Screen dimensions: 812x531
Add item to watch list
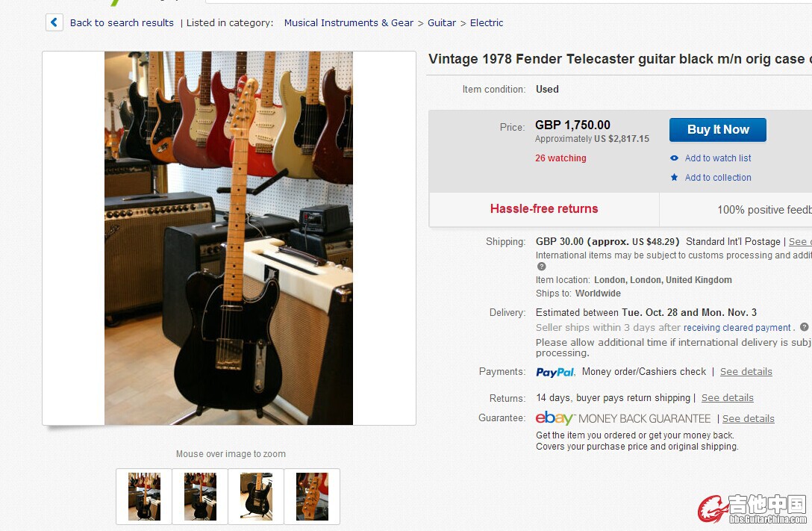tap(718, 158)
